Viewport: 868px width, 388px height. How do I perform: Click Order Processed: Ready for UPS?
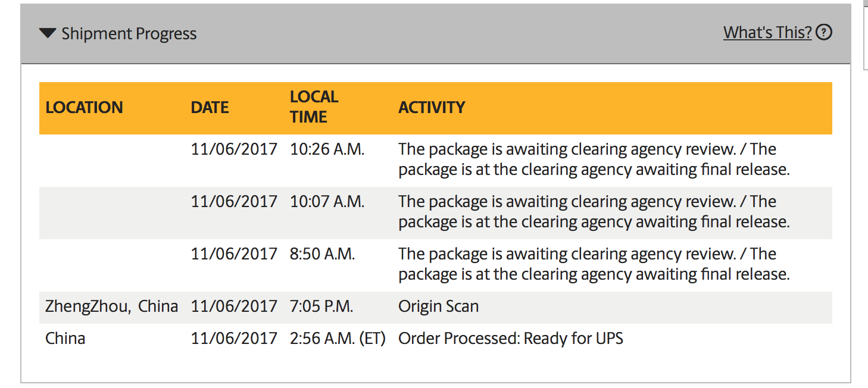point(511,339)
